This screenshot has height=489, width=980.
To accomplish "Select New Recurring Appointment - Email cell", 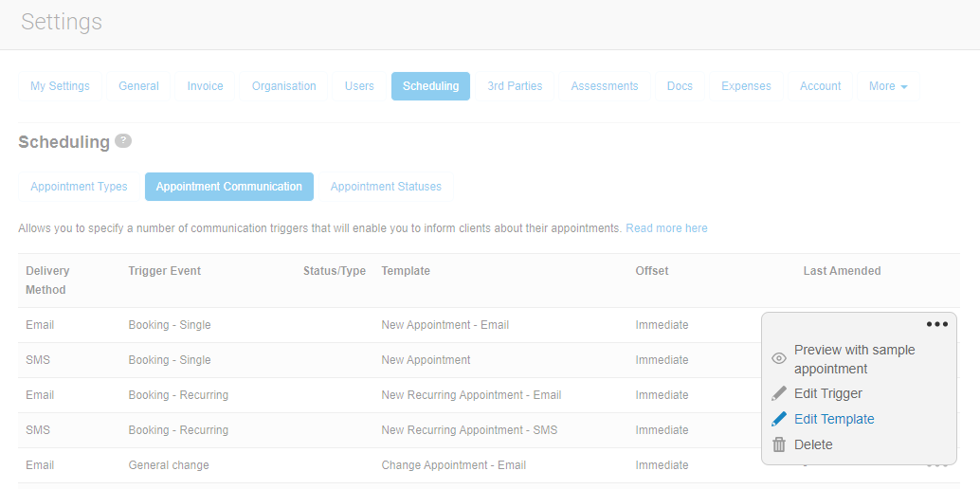I will 471,395.
